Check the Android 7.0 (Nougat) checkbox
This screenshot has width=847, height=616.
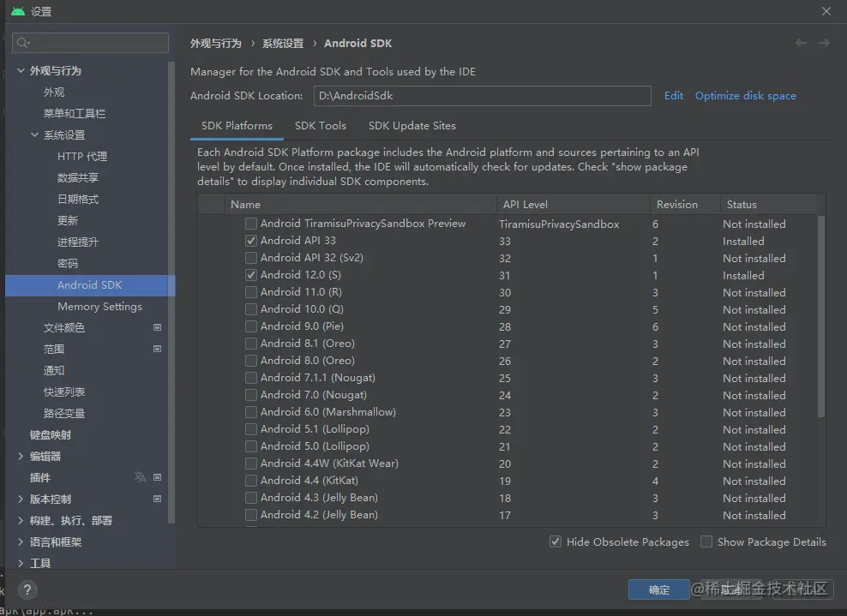[251, 395]
